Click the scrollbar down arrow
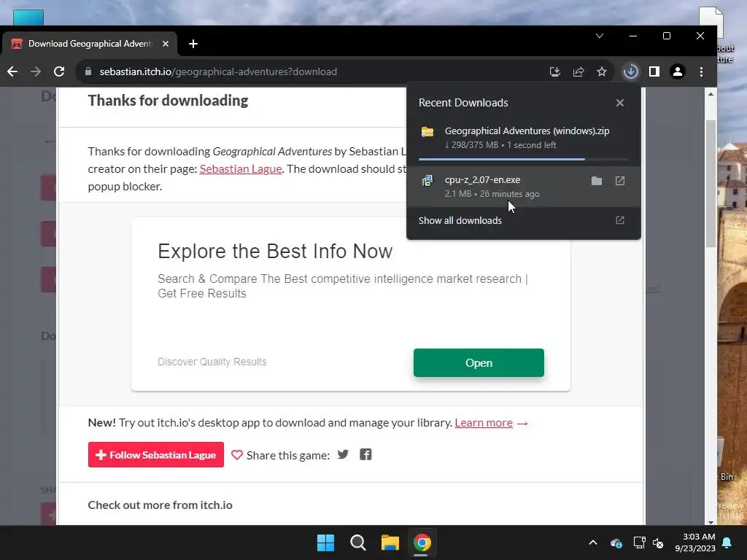Viewport: 747px width, 560px height. (x=711, y=522)
